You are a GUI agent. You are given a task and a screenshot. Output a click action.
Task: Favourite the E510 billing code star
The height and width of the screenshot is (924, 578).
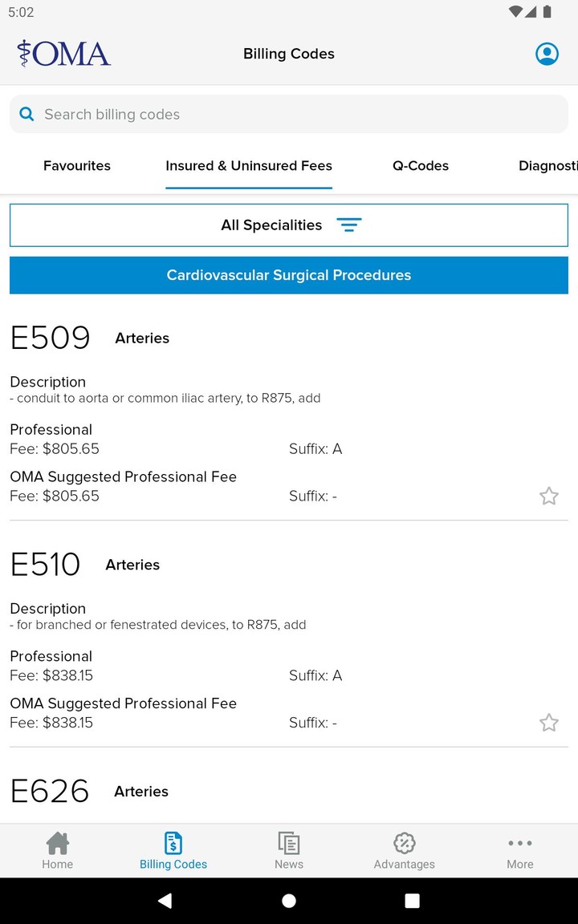pyautogui.click(x=548, y=723)
